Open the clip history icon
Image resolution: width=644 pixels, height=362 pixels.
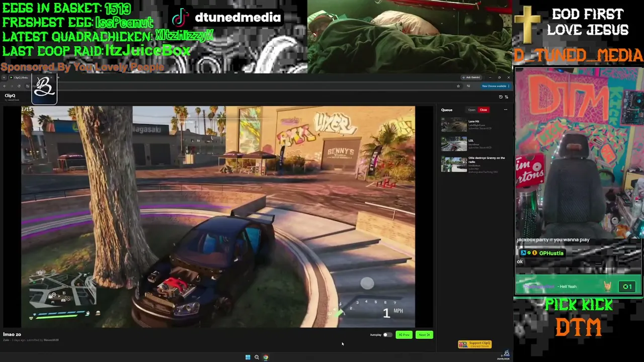[x=501, y=97]
